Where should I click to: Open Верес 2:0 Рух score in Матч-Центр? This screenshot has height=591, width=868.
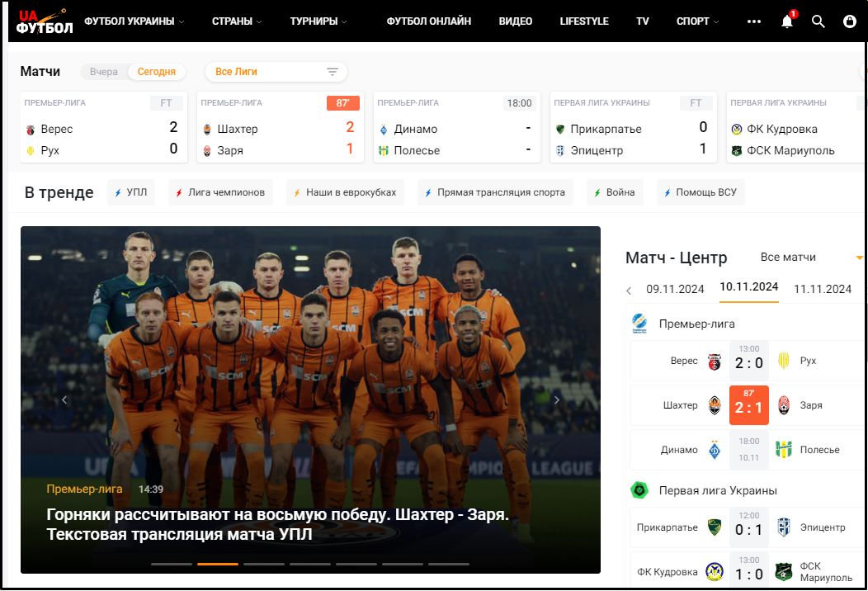(748, 362)
